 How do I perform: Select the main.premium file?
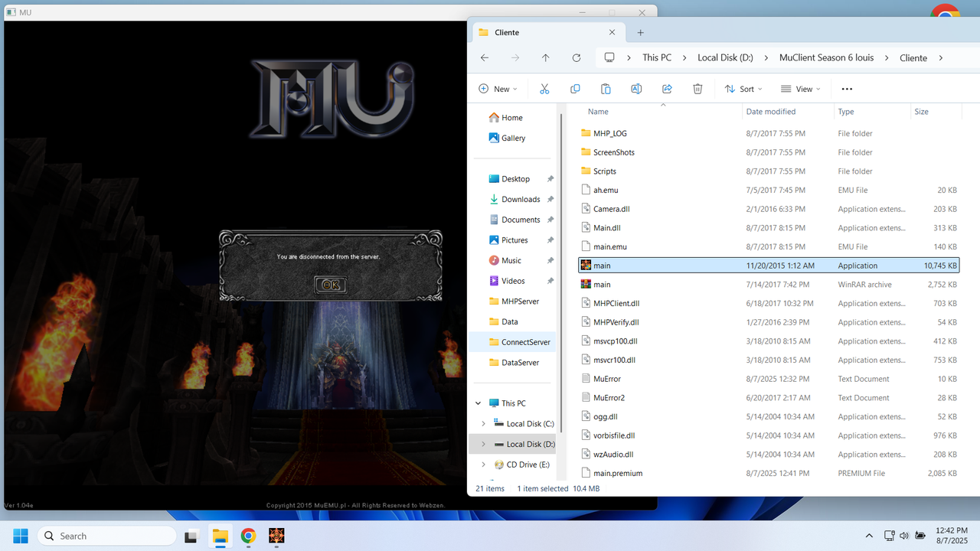[769, 473]
